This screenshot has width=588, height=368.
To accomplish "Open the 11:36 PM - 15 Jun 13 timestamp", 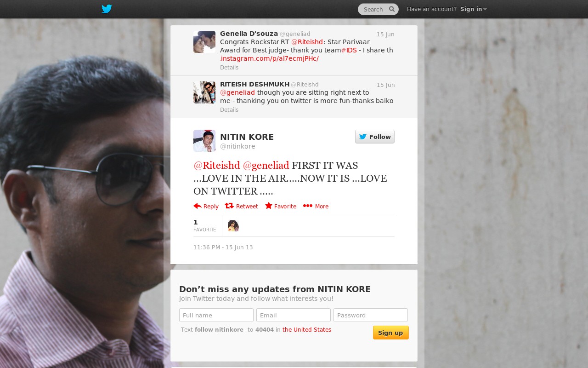I will tap(223, 247).
